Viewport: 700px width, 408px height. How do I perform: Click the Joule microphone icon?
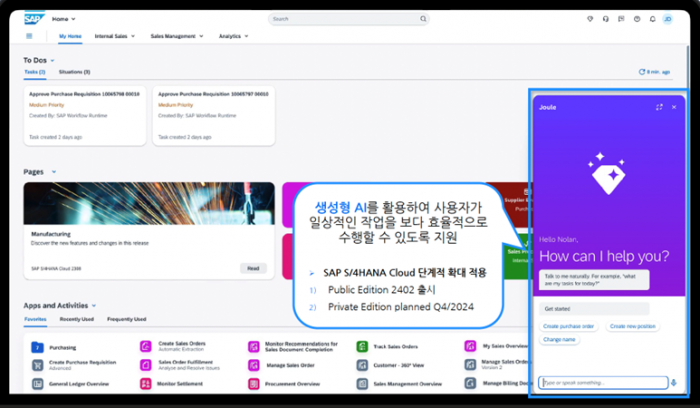coord(674,383)
